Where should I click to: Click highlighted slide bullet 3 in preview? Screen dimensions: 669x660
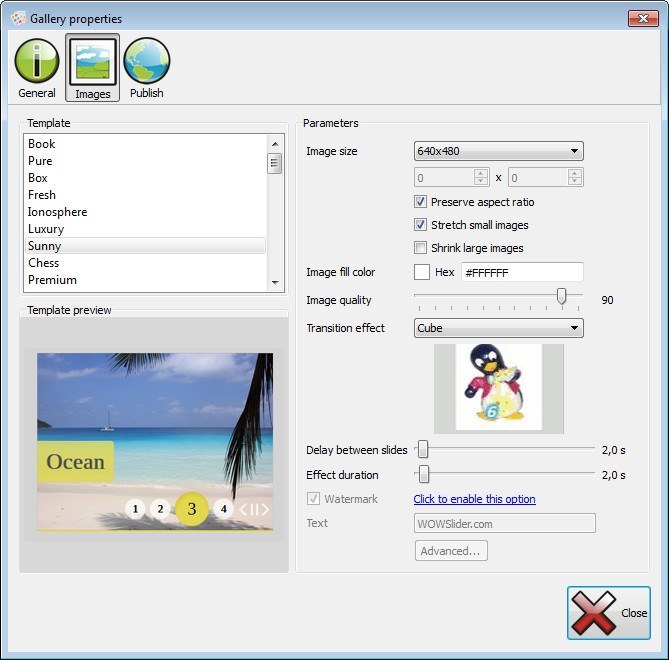192,509
